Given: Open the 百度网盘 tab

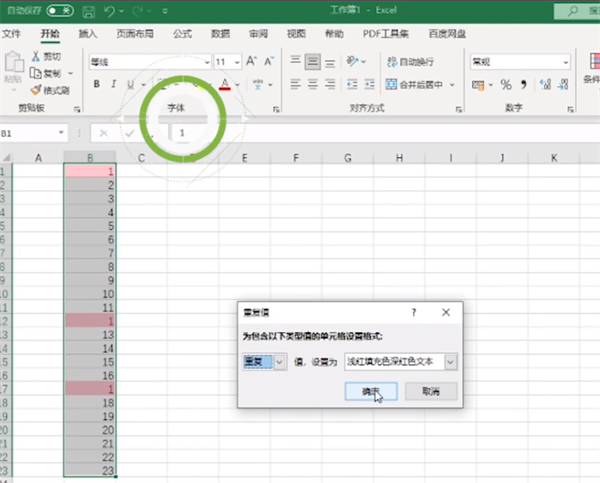Looking at the screenshot, I should click(x=447, y=34).
